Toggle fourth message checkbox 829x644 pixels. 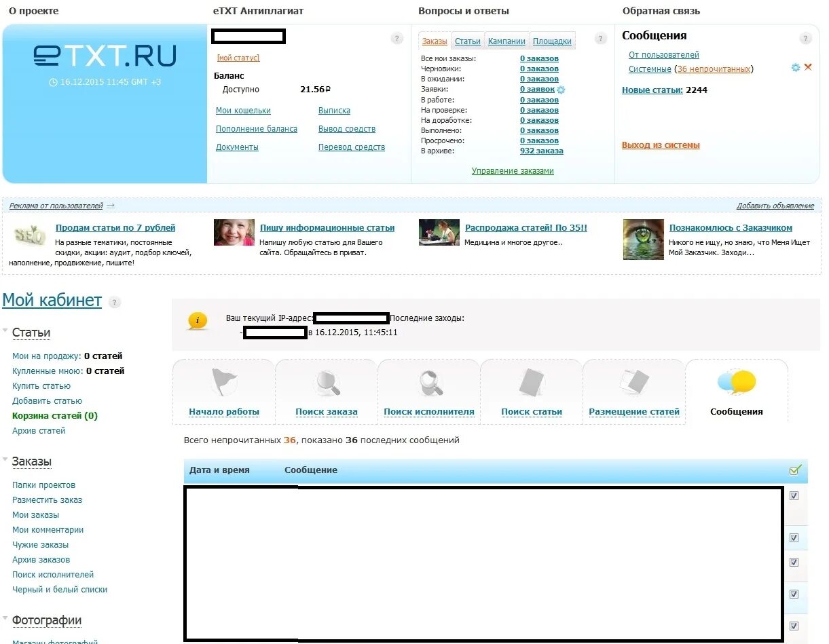794,594
